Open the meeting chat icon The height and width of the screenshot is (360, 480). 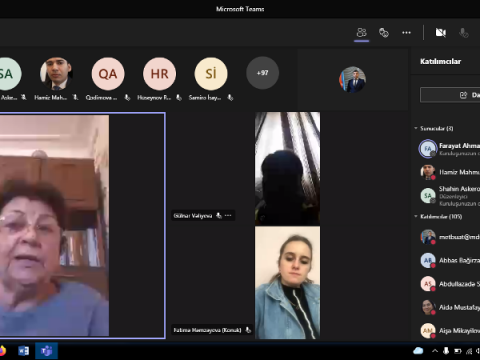click(384, 33)
